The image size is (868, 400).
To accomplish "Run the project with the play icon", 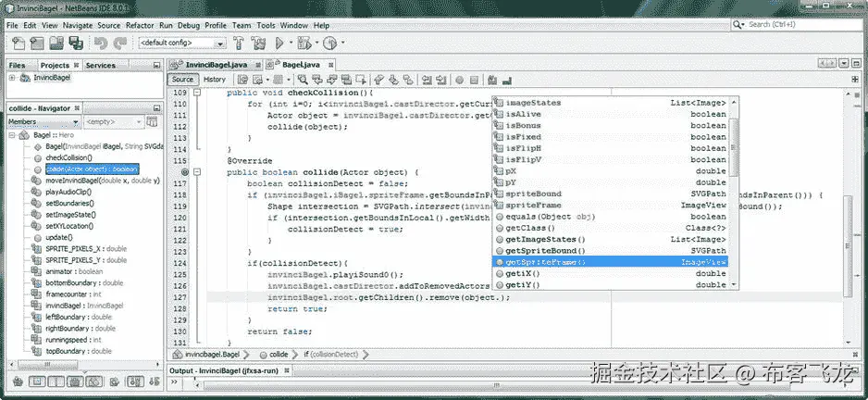I will tap(279, 44).
